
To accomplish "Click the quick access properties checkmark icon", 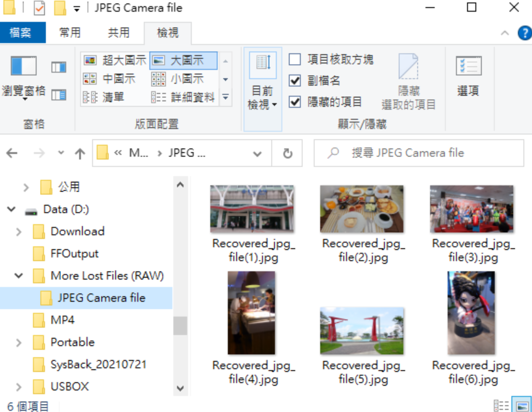I will click(x=39, y=8).
